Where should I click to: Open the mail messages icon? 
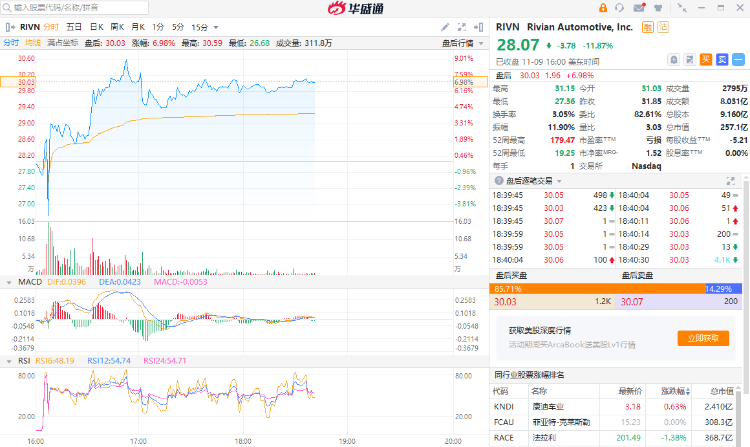(x=640, y=8)
